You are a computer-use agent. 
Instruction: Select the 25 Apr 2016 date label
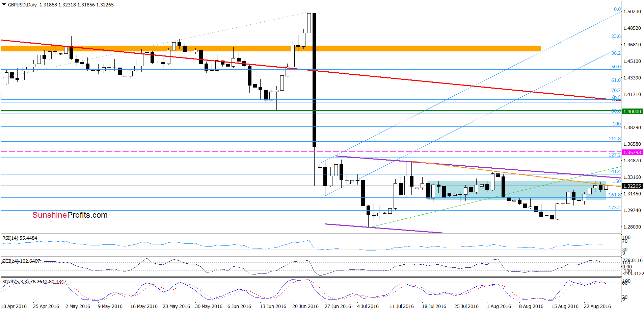[46, 306]
